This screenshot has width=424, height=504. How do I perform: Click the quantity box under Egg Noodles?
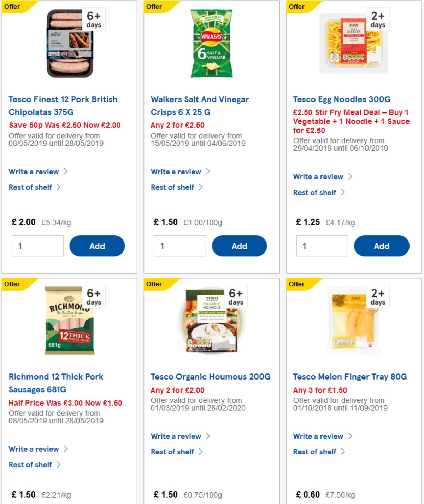click(322, 245)
